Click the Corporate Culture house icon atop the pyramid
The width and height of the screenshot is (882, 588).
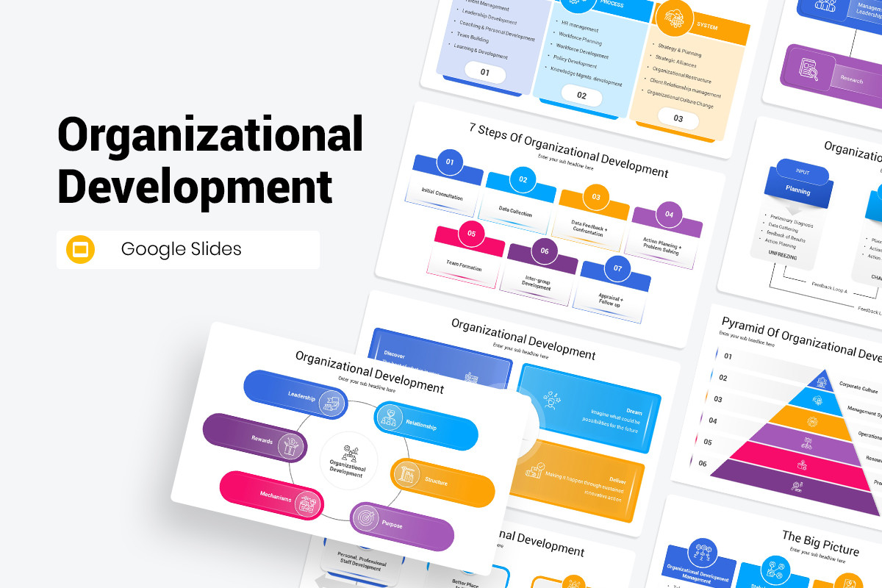click(822, 381)
